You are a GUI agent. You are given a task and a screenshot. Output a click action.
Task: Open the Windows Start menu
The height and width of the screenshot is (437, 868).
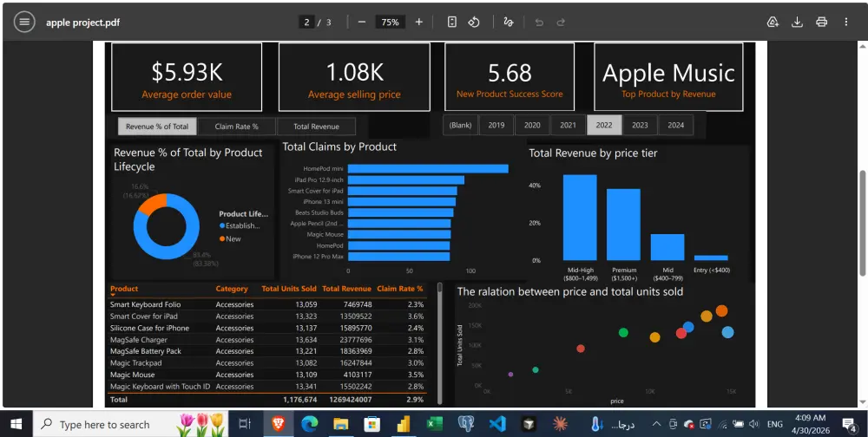pyautogui.click(x=16, y=424)
